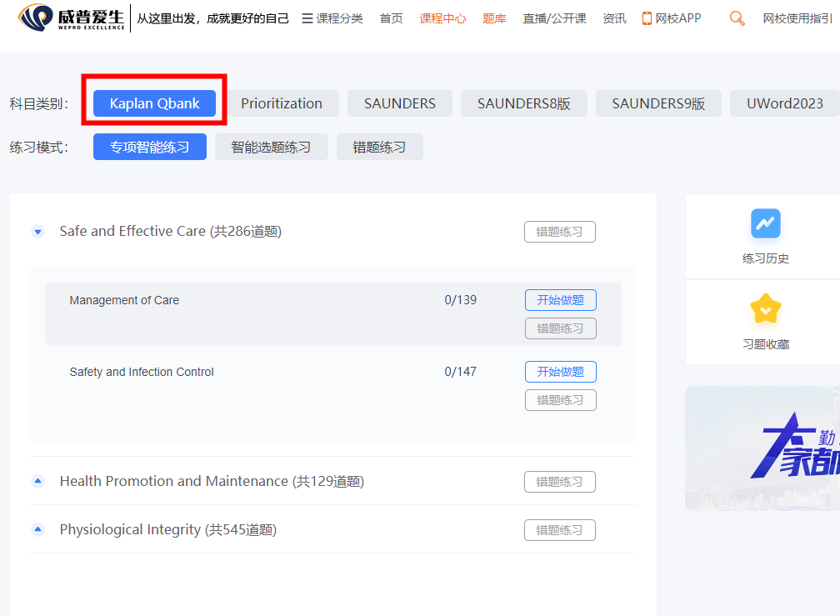
Task: Choose 智能选题练习 practice mode
Action: (x=271, y=147)
